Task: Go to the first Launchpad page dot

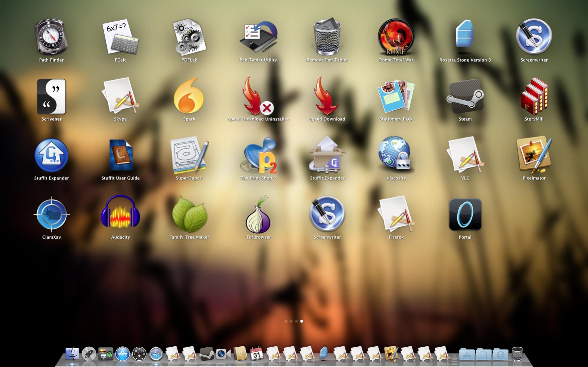Action: (286, 321)
